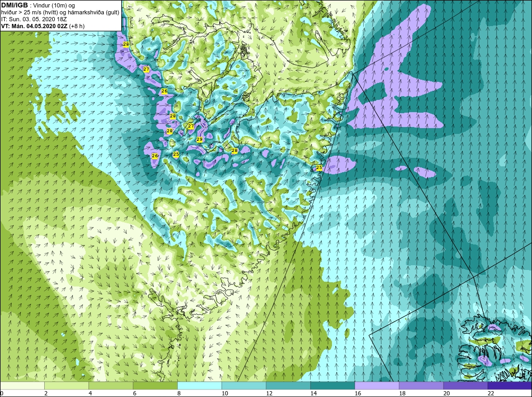The height and width of the screenshot is (397, 532).
Task: Click the scale value 8 on the legend
Action: tap(179, 393)
